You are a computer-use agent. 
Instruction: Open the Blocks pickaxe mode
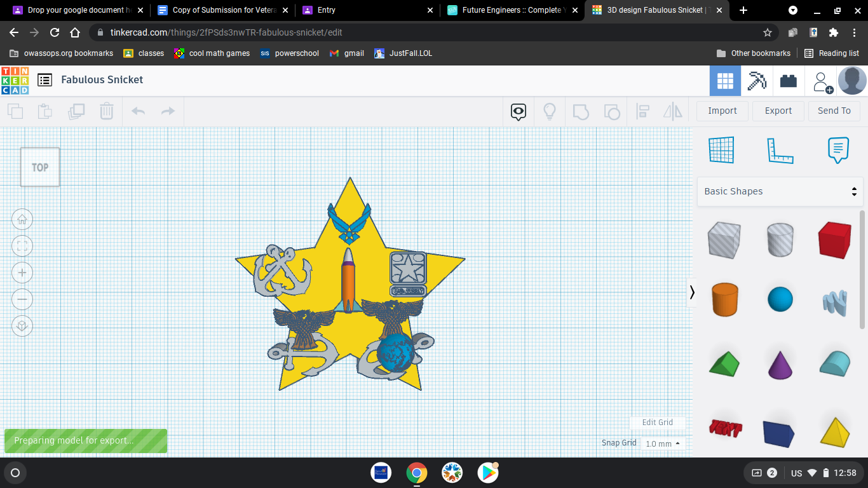[756, 81]
